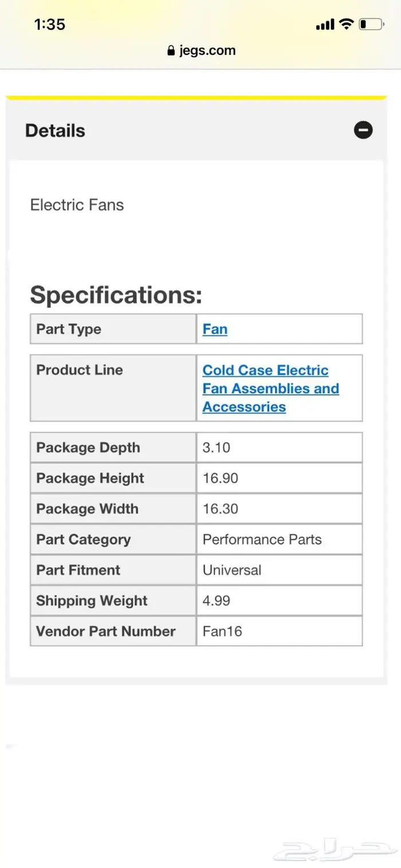
Task: Tap the battery indicator icon
Action: click(372, 24)
